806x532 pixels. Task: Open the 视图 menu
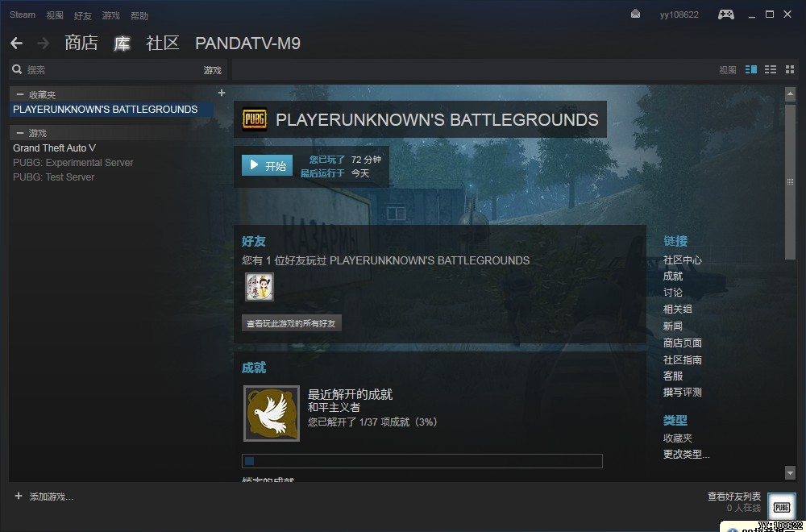click(55, 15)
